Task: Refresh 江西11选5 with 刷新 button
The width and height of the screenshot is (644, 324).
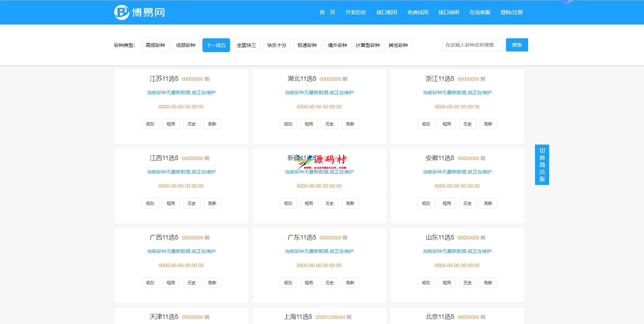Action: (x=212, y=204)
